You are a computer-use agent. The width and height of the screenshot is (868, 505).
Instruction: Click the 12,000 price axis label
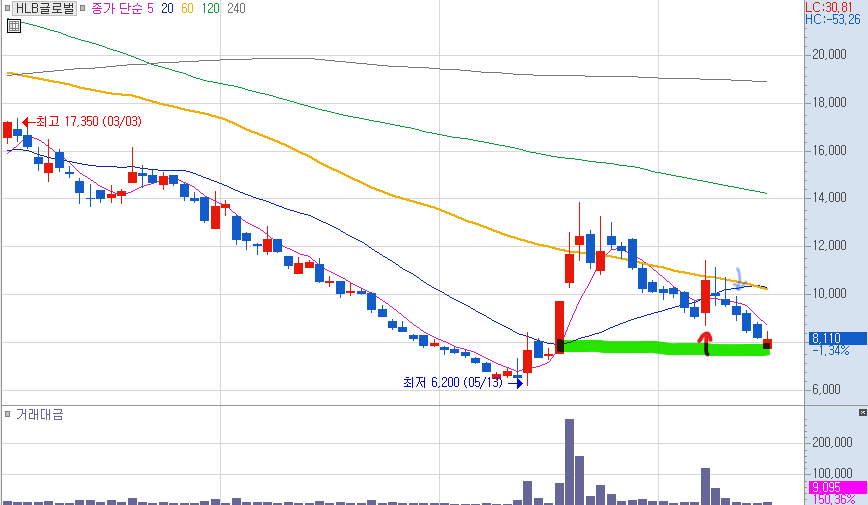coord(829,246)
